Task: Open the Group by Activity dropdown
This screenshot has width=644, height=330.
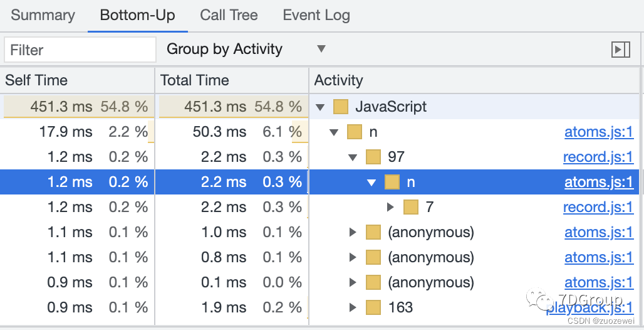Action: coord(246,50)
